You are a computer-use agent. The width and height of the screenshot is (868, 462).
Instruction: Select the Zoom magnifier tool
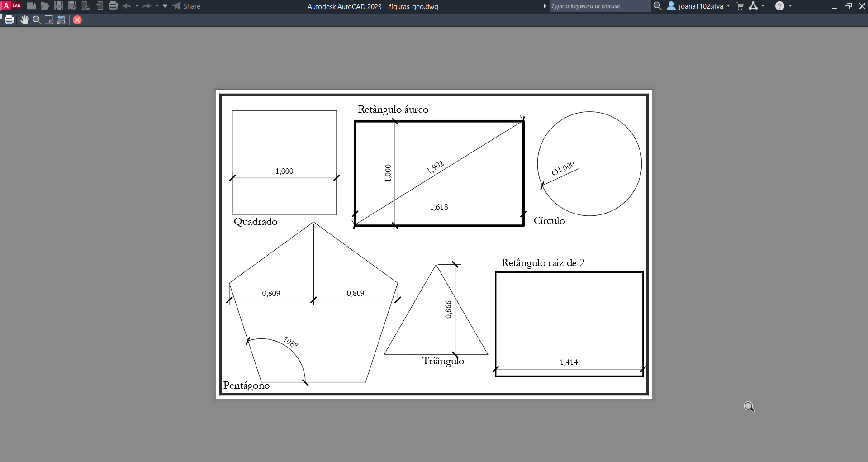(37, 20)
